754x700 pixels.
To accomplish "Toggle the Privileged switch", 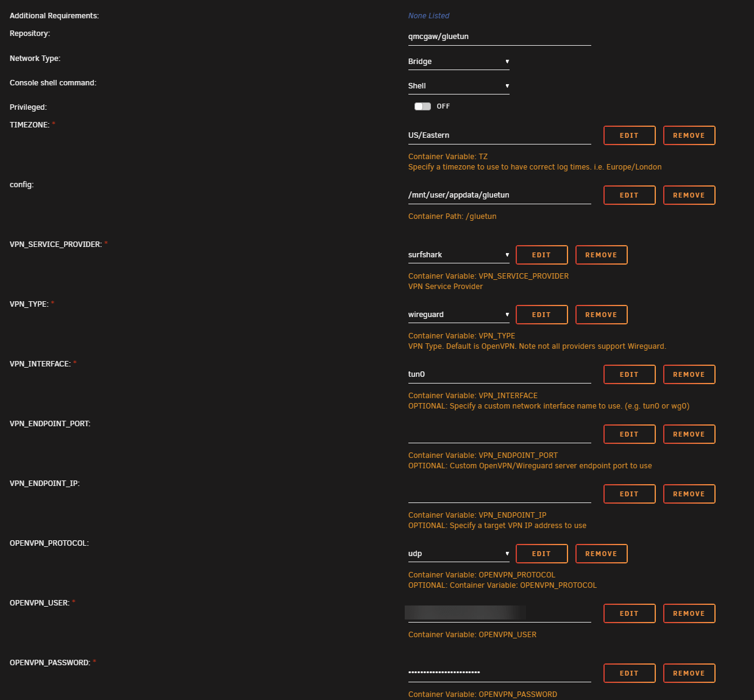I will pyautogui.click(x=422, y=106).
